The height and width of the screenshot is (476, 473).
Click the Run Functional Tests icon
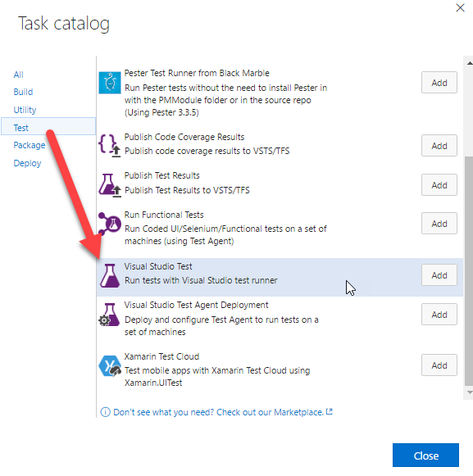(109, 224)
